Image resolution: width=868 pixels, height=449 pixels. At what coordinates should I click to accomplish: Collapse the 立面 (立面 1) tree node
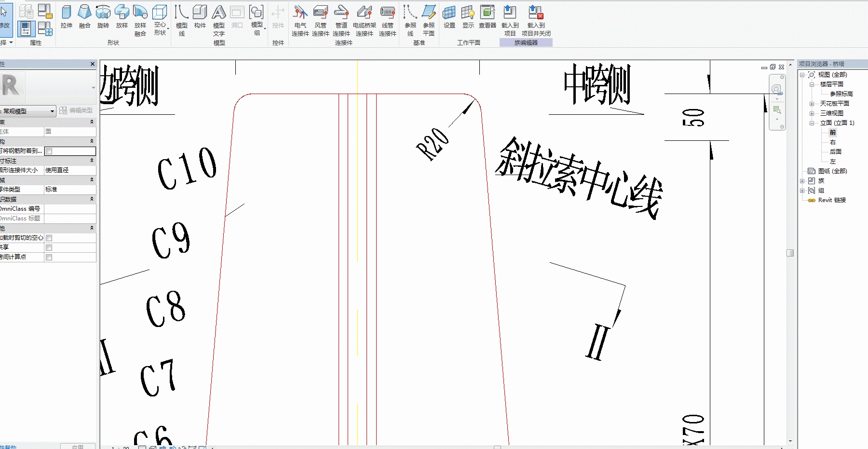812,123
